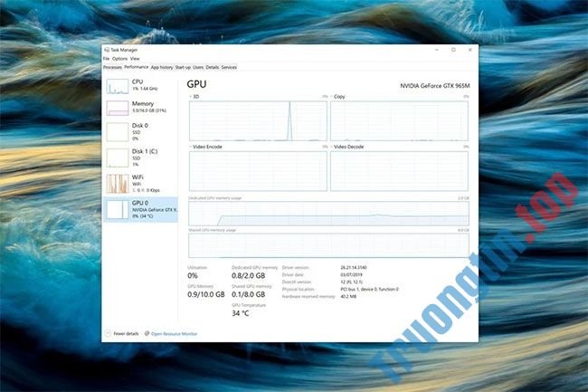Select the Disk 0 SSD entry
588x392 pixels.
coord(140,131)
